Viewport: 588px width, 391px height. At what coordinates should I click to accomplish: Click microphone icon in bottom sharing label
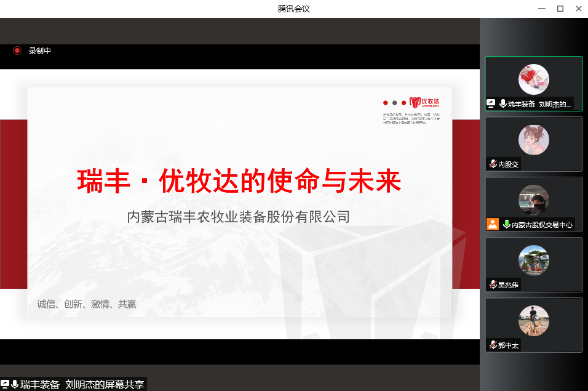[x=15, y=384]
